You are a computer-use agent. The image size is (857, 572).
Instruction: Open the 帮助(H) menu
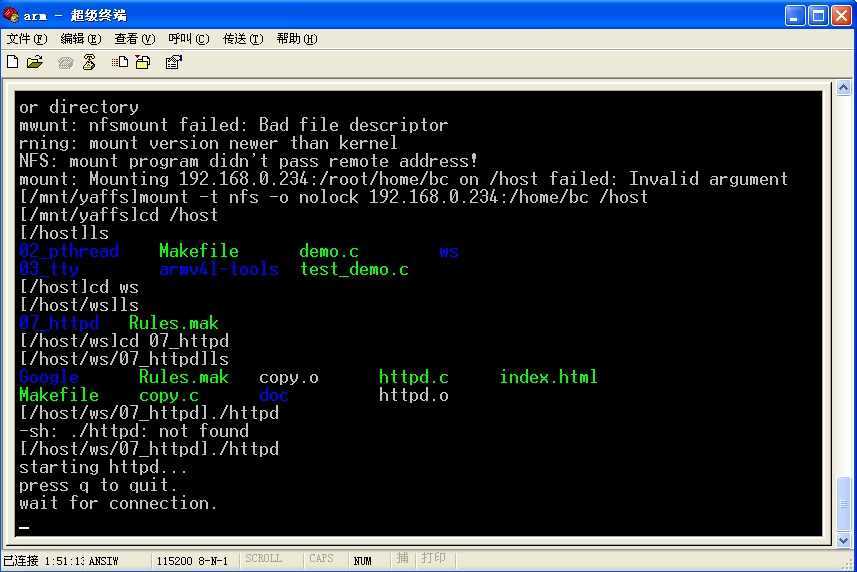(297, 39)
